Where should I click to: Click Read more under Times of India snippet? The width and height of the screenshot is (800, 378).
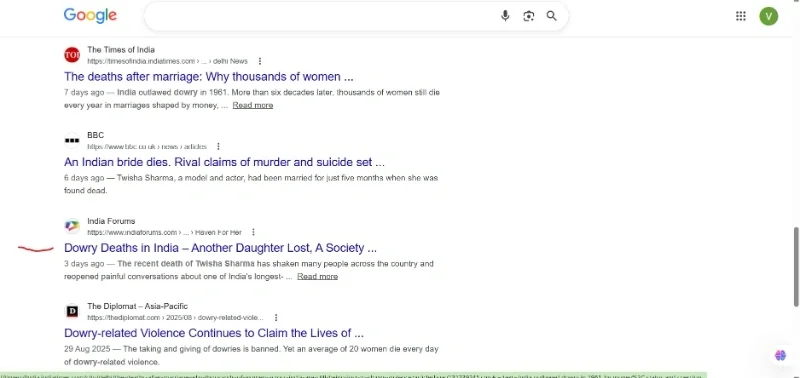point(253,105)
